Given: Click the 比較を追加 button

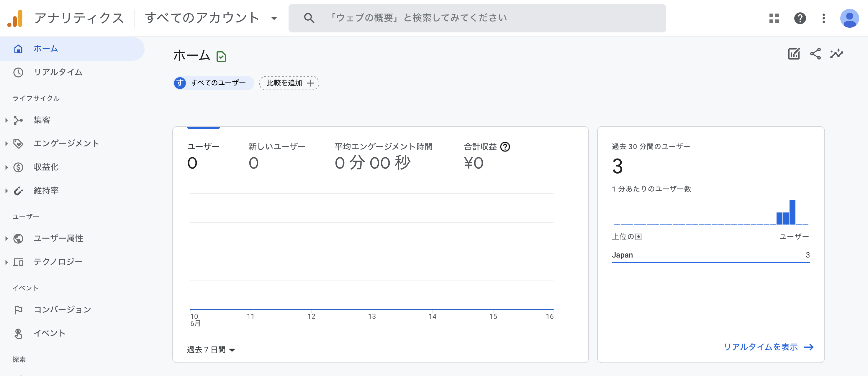Looking at the screenshot, I should pos(289,83).
